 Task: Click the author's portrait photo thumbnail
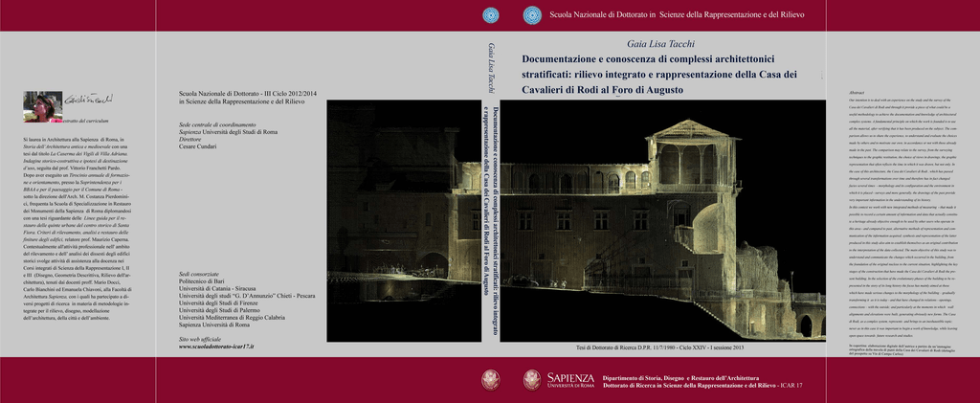click(42, 106)
